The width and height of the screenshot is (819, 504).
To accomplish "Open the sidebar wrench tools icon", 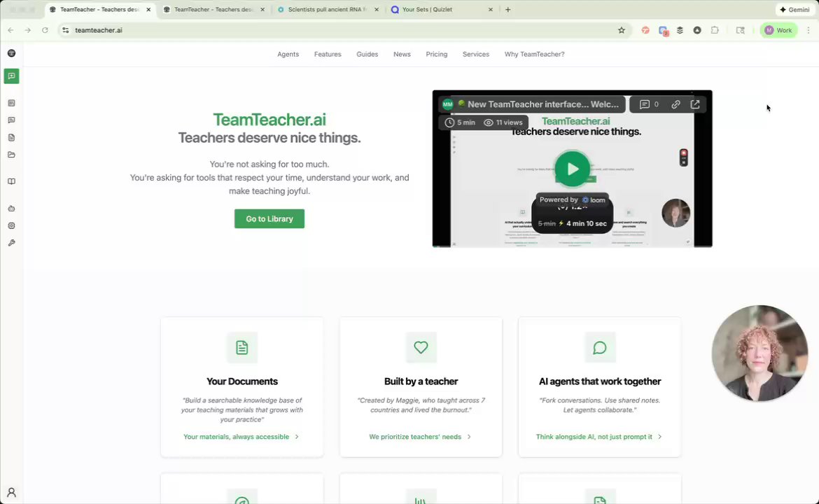I will click(11, 243).
